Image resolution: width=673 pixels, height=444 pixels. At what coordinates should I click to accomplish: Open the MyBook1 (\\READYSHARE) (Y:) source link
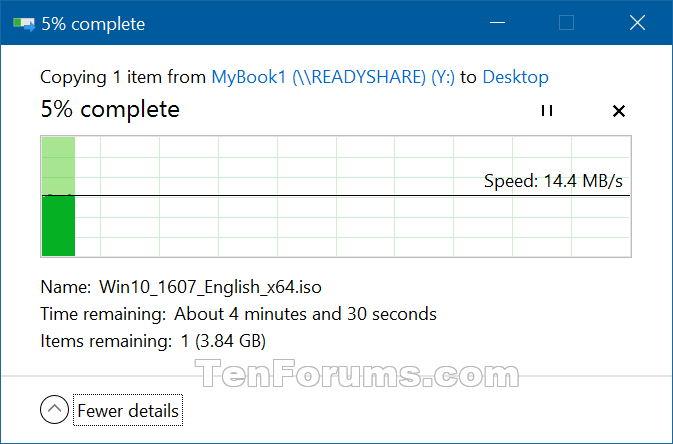click(x=333, y=77)
